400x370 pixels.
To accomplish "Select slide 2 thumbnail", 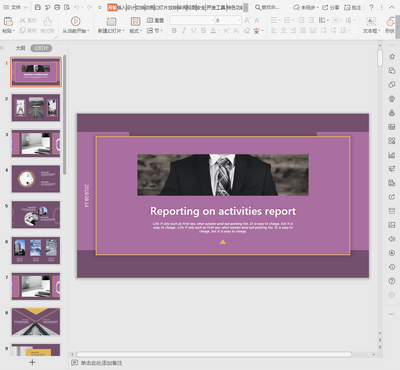I will tap(36, 108).
